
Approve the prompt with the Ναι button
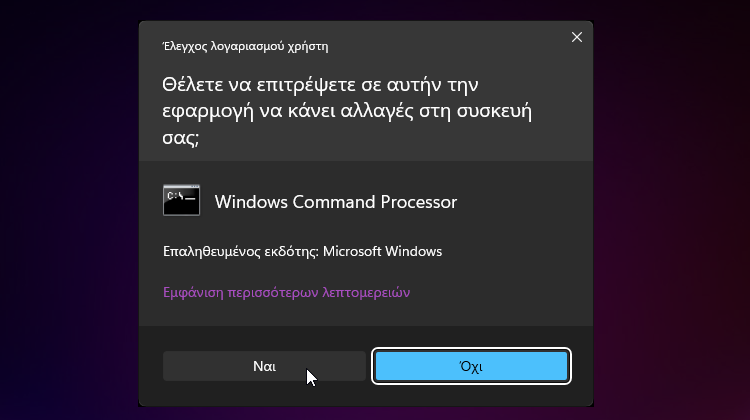tap(264, 366)
